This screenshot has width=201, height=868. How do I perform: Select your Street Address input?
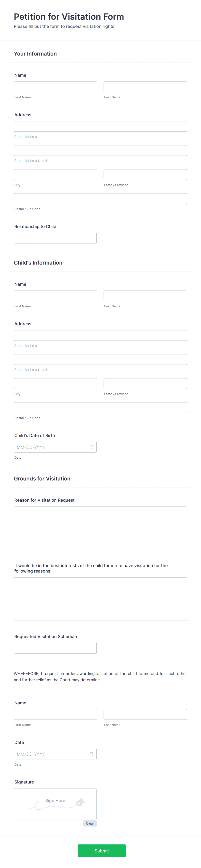coord(100,126)
